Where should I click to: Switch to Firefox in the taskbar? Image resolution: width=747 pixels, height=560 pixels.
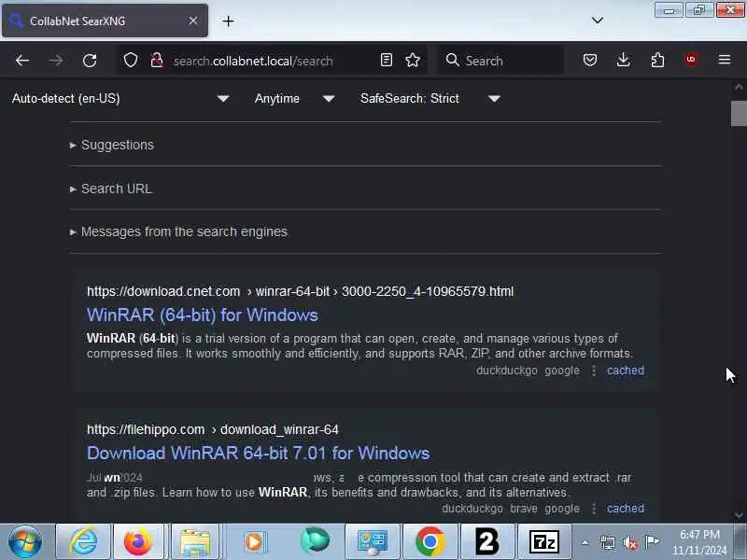(138, 542)
